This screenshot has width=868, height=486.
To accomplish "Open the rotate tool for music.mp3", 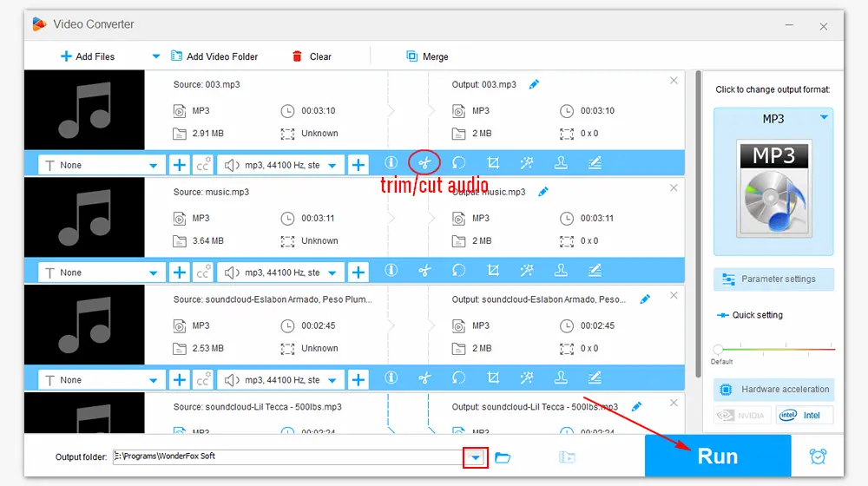I will pyautogui.click(x=458, y=272).
